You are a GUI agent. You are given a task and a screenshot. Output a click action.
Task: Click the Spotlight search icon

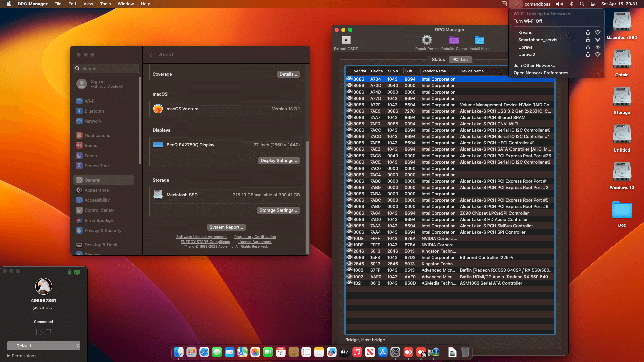[x=582, y=4]
